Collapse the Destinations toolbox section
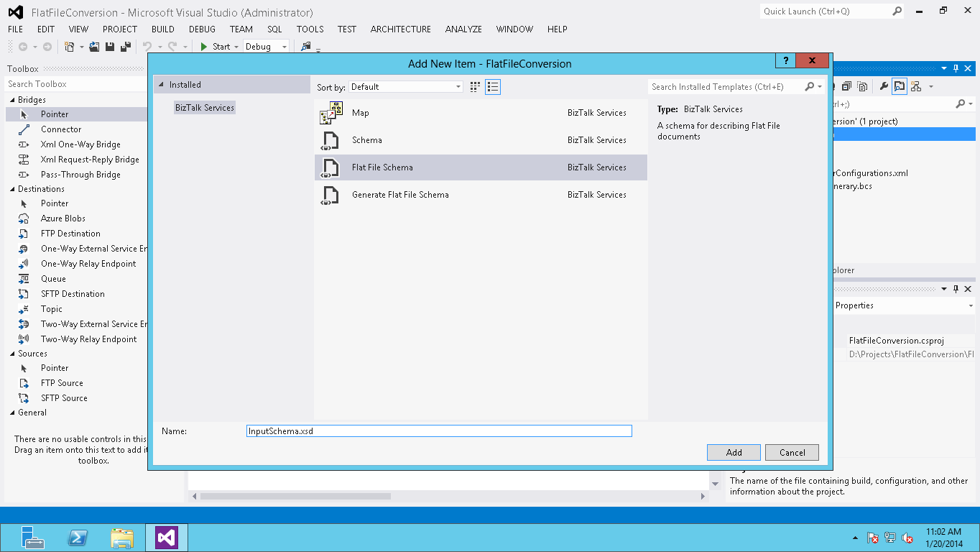Viewport: 980px width, 552px height. [x=11, y=189]
